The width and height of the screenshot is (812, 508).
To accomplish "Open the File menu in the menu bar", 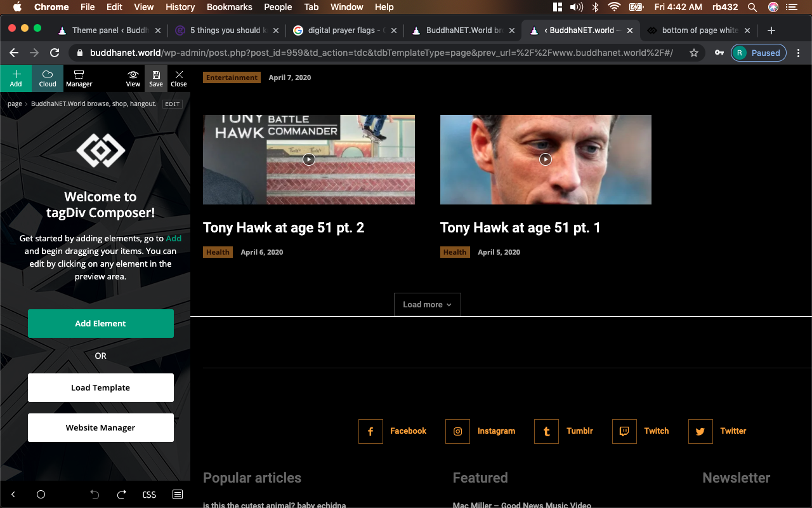I will click(88, 7).
